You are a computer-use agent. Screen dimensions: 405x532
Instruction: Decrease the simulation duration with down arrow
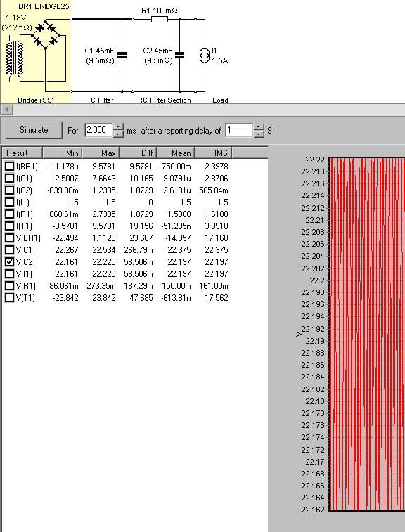[x=118, y=134]
